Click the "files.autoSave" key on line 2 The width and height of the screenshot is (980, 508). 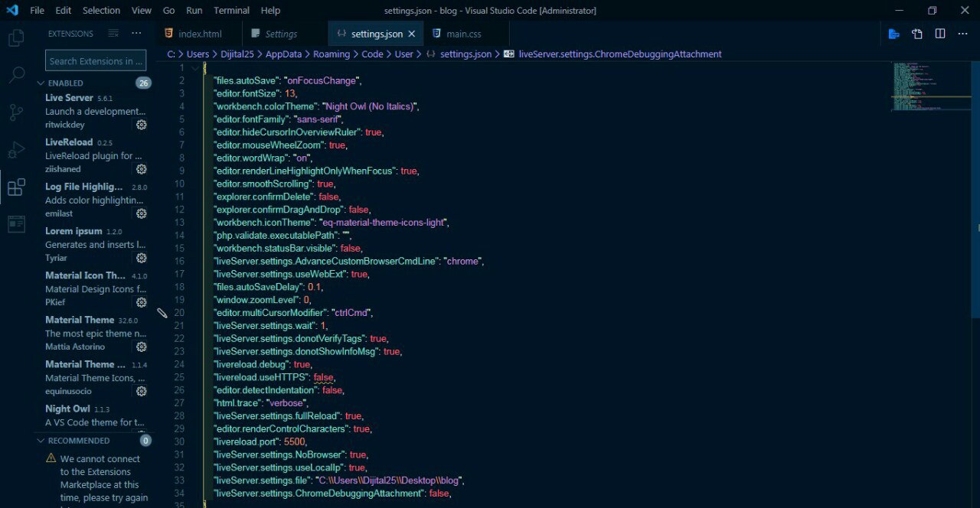pos(246,80)
